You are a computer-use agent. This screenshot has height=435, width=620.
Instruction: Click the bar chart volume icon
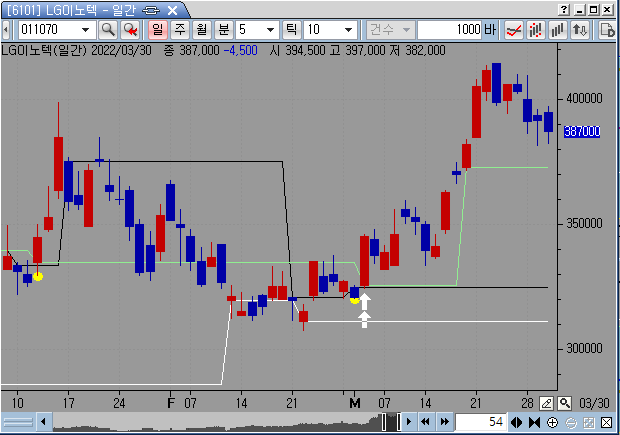pyautogui.click(x=558, y=29)
